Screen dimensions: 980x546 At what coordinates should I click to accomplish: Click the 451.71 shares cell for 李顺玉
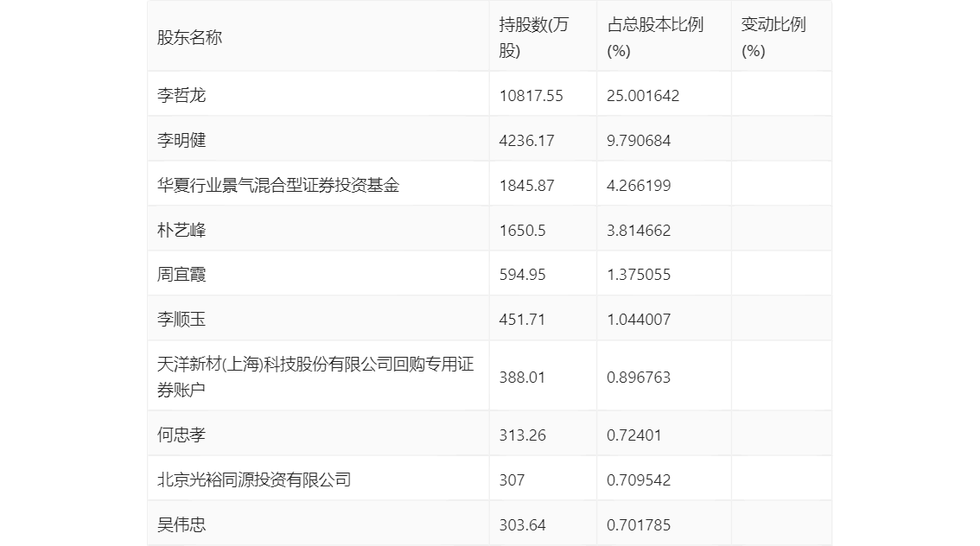point(522,320)
